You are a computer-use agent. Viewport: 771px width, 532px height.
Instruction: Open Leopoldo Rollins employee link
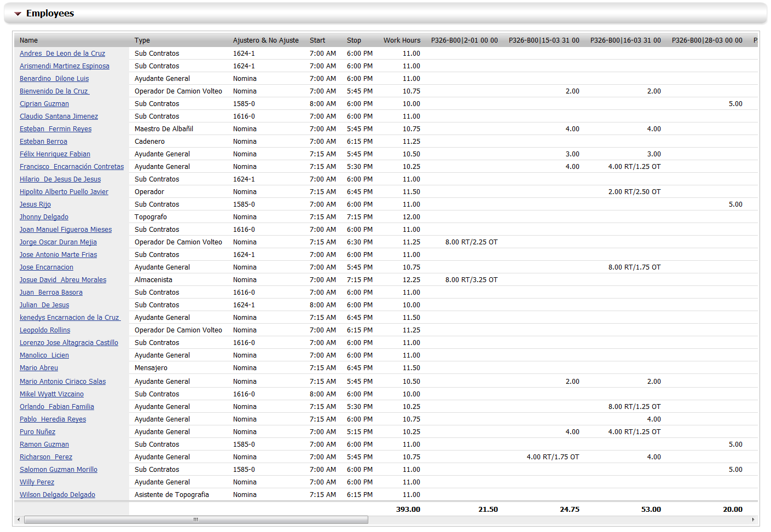(x=45, y=330)
